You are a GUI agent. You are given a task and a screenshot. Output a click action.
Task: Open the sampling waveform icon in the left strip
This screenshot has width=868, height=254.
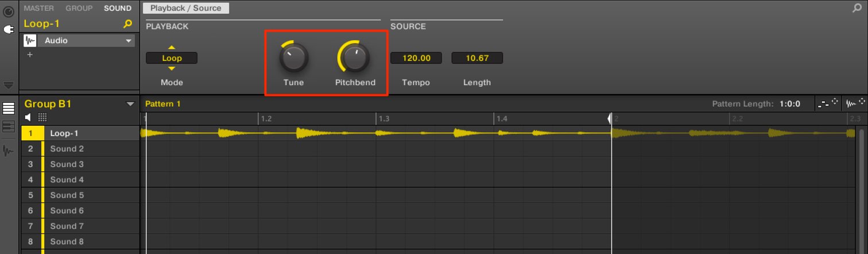[9, 151]
